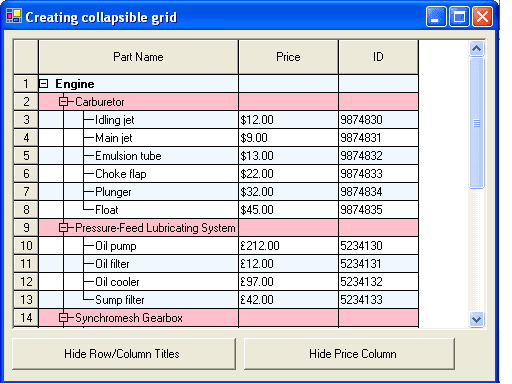Click ID cell 9874833

tap(378, 174)
